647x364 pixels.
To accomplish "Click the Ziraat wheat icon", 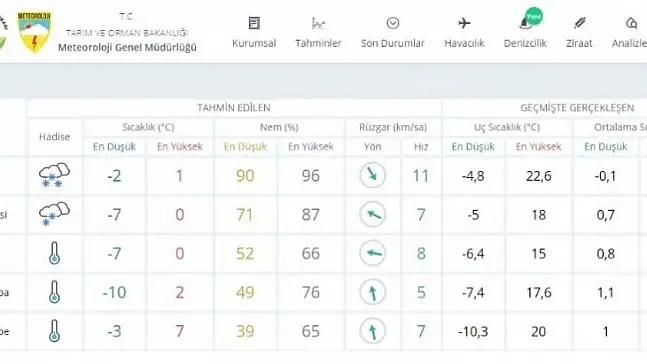I will [x=579, y=23].
